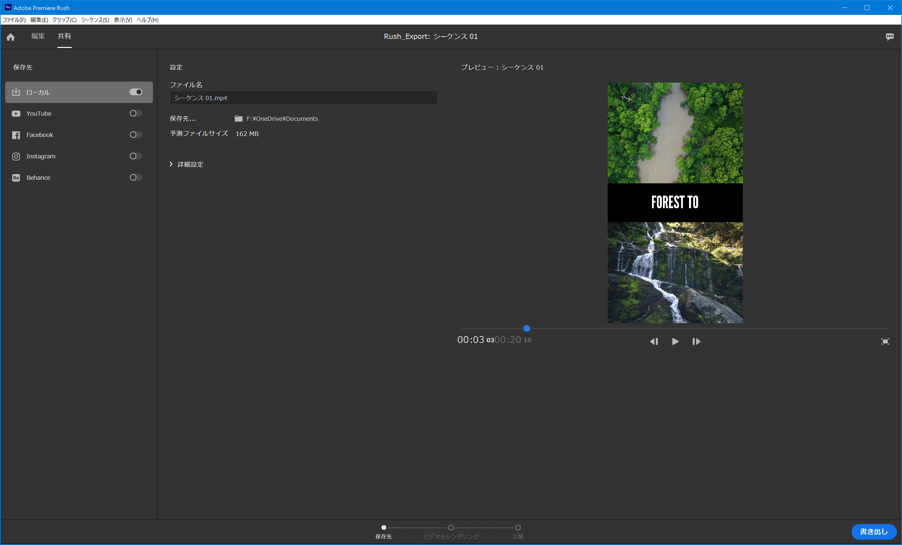Enable the Behance destination toggle
Viewport: 902px width, 545px height.
tap(135, 178)
